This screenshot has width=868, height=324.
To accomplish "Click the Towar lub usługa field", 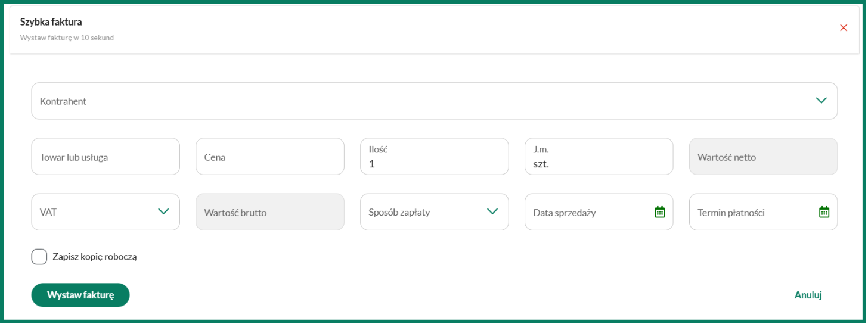I will click(x=106, y=157).
